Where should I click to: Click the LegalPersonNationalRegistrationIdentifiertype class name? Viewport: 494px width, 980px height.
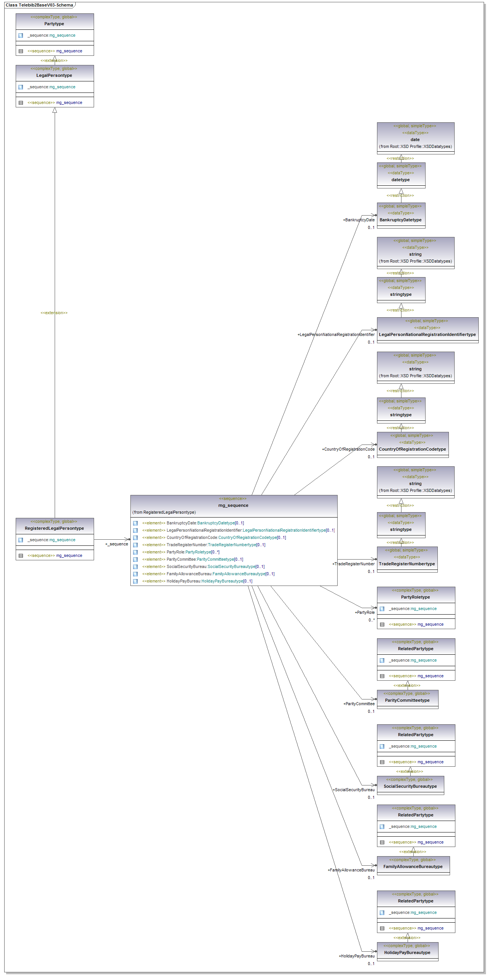(427, 335)
